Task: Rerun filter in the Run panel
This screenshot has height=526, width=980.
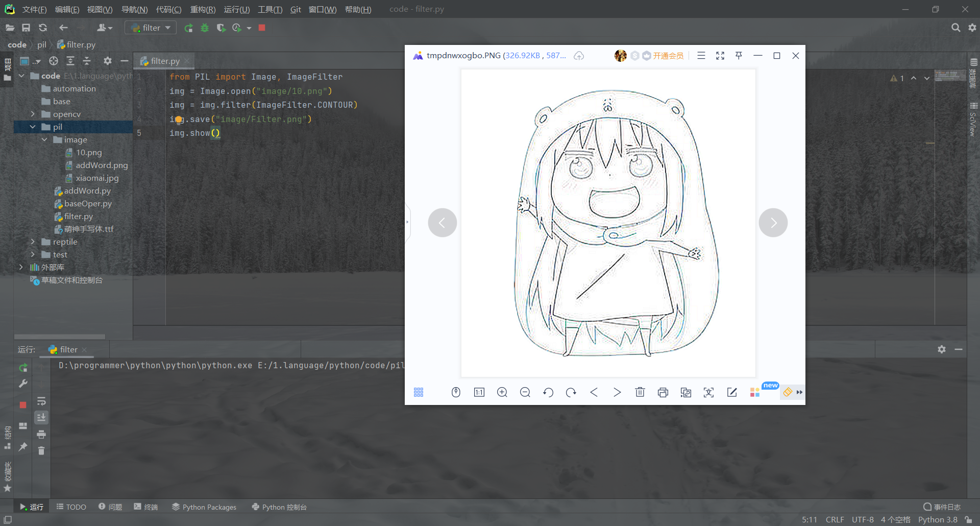Action: (x=23, y=368)
